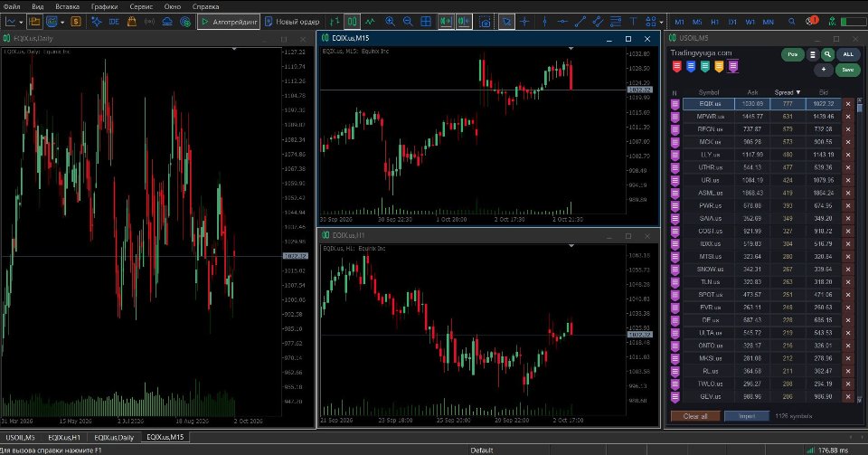Select the orange watchlist flag

(719, 67)
